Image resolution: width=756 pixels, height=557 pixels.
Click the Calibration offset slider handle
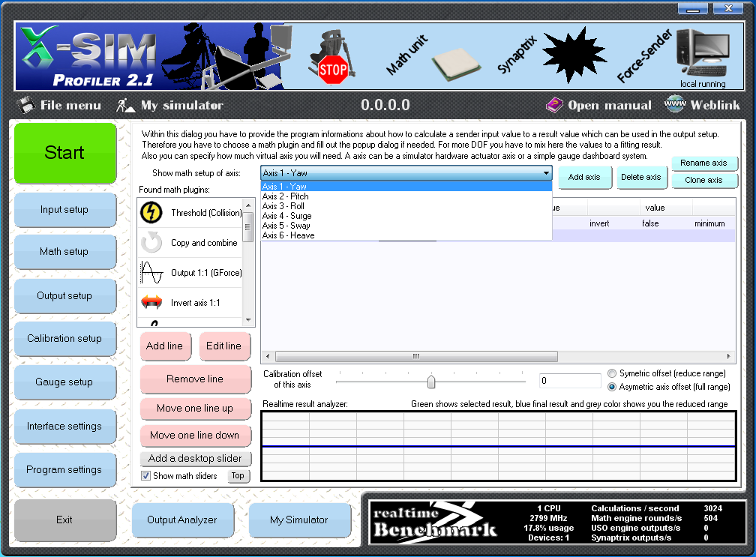click(431, 382)
